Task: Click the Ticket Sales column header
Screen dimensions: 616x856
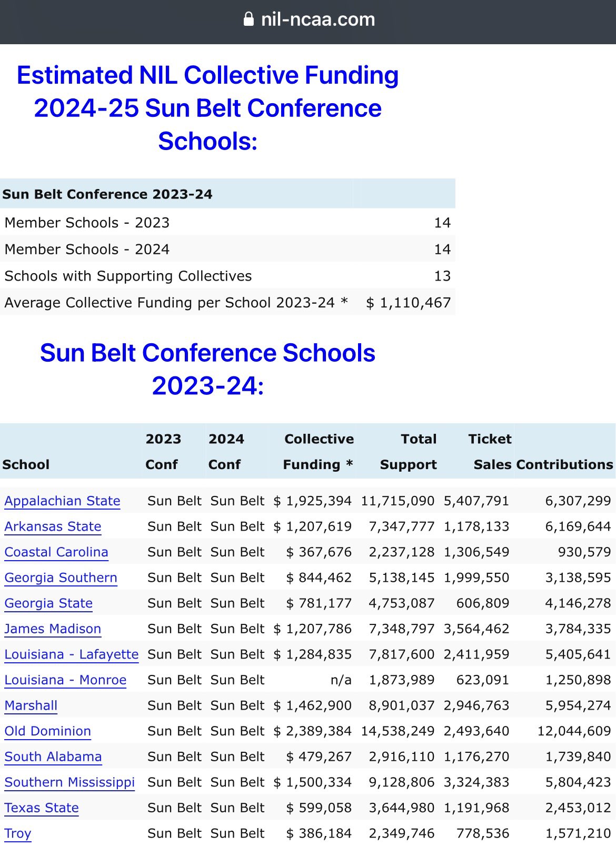Action: [x=490, y=452]
